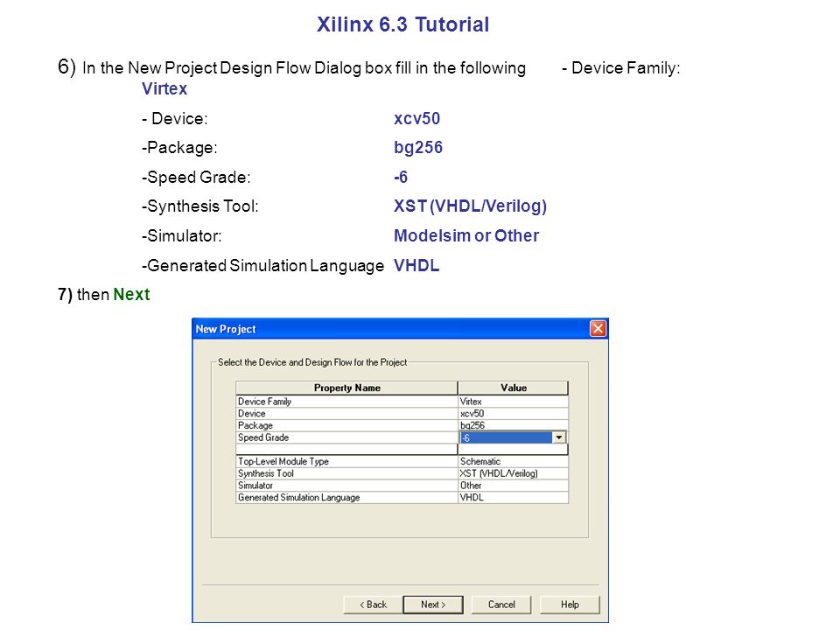Open Help for the New Project dialog
The image size is (840, 630).
click(x=570, y=605)
